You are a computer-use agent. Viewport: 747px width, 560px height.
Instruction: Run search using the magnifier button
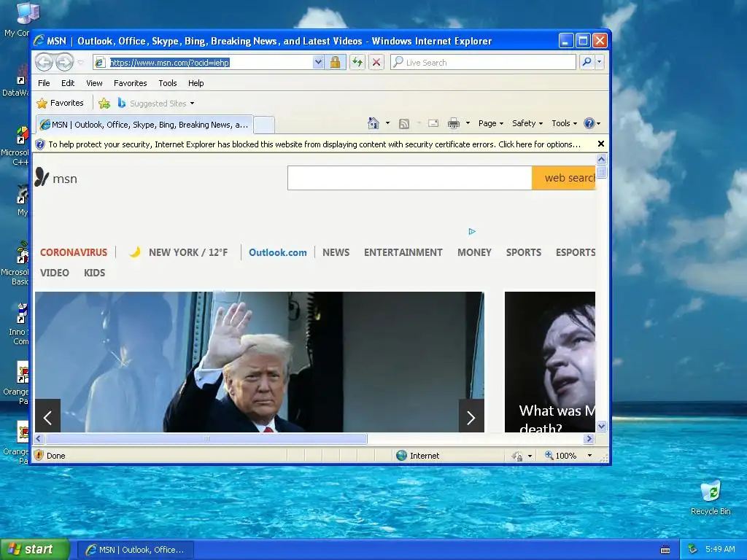click(x=587, y=62)
